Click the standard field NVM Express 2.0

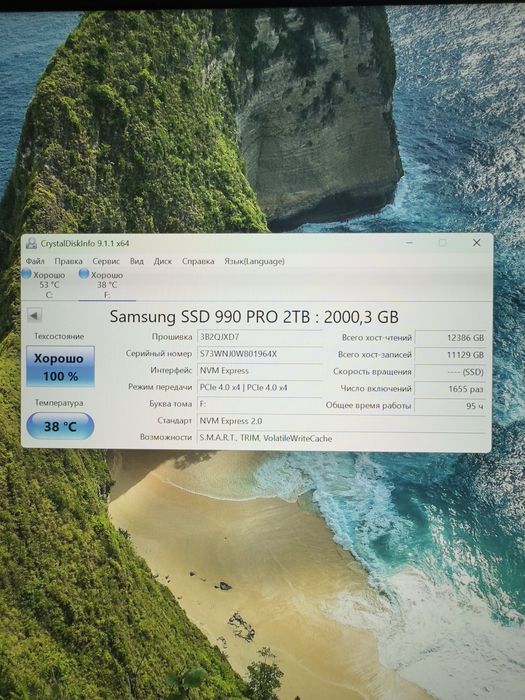click(342, 421)
